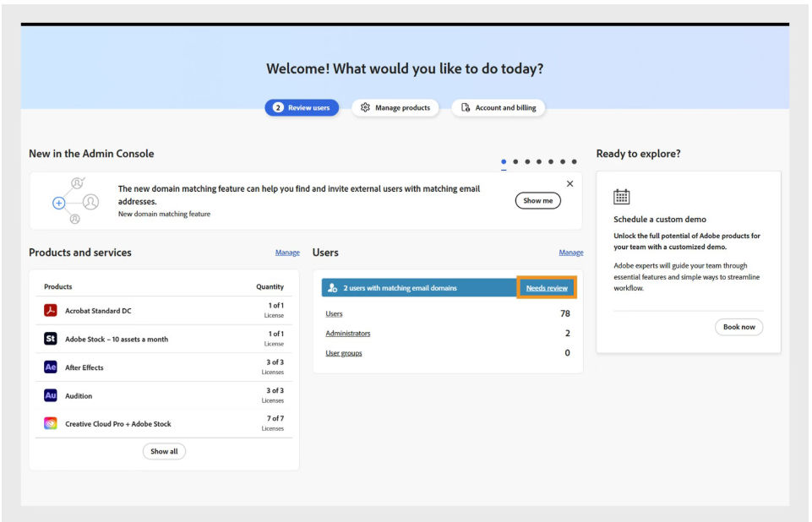Click the Audition Au icon

coord(50,395)
